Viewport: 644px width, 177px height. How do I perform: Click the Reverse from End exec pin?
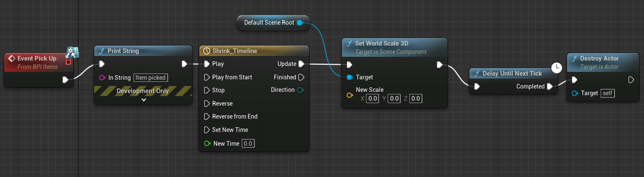pos(207,116)
